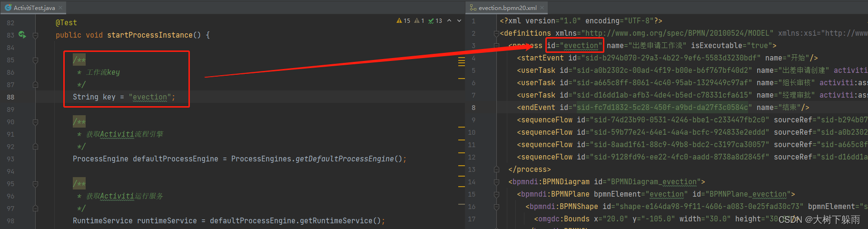868x229 pixels.
Task: Click the weak warning count 1 indicator
Action: click(419, 21)
